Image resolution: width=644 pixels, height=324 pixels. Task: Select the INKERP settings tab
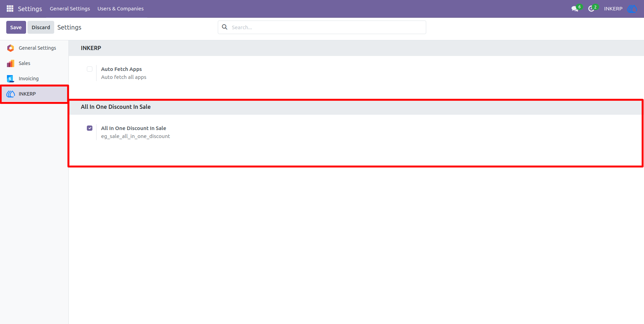click(x=34, y=94)
